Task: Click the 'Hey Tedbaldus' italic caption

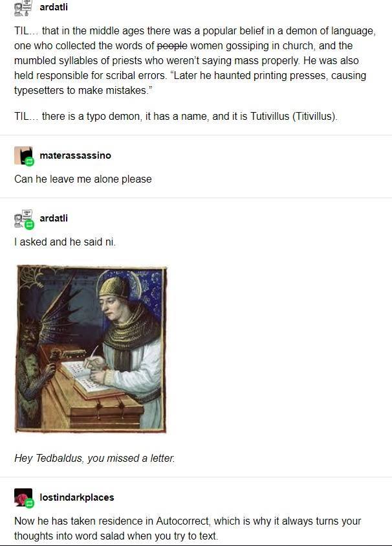Action: (x=94, y=459)
